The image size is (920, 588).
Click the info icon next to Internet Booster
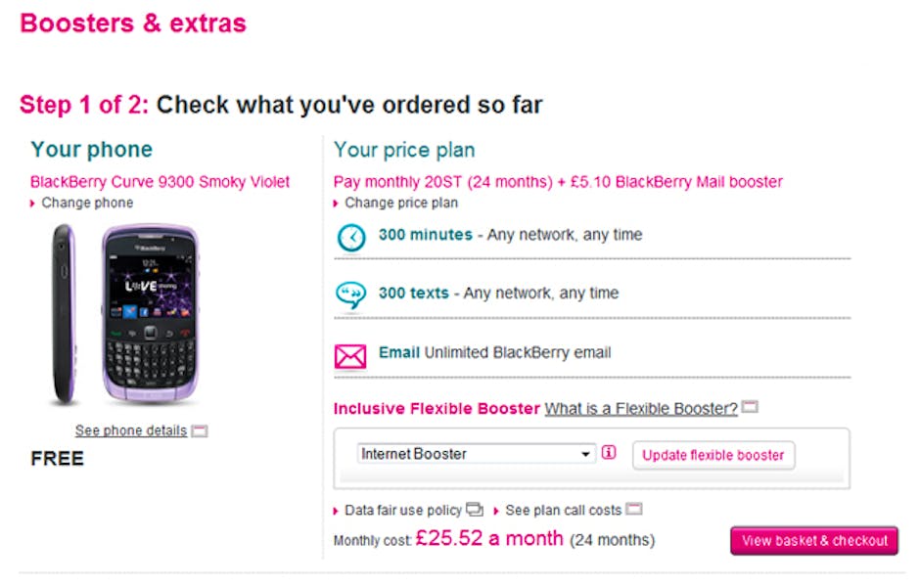(610, 453)
